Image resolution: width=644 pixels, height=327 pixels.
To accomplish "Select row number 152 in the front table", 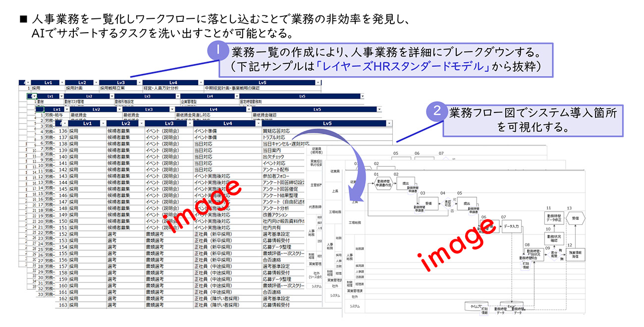I will [62, 234].
